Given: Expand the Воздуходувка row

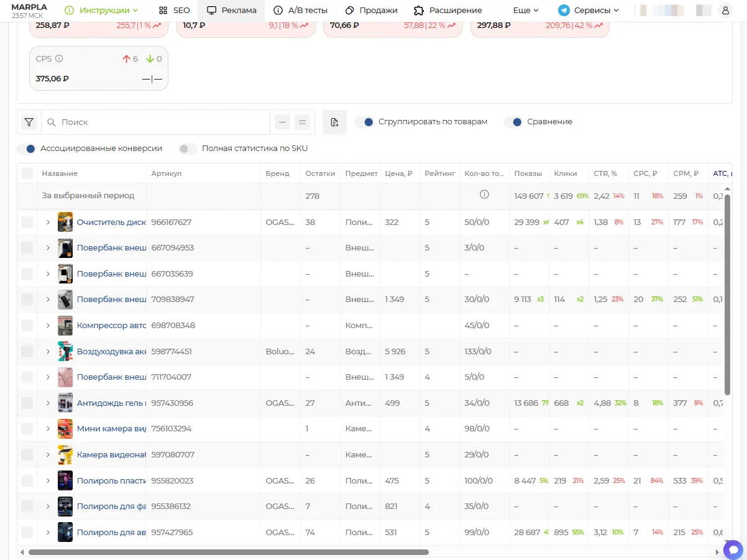Looking at the screenshot, I should coord(48,351).
